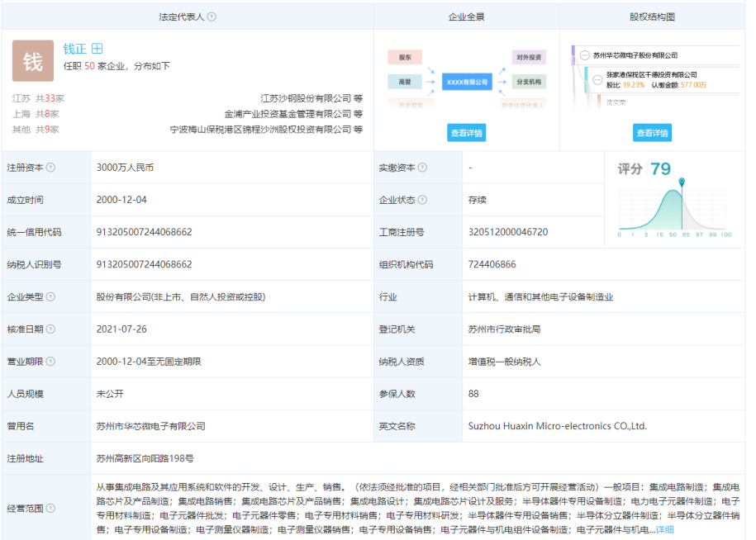Select the 工商注册号 value 320512000046720
The image size is (756, 540).
click(x=508, y=232)
